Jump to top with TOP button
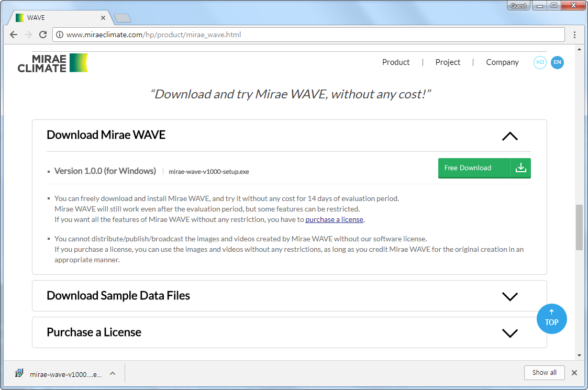588x390 pixels. click(x=551, y=319)
